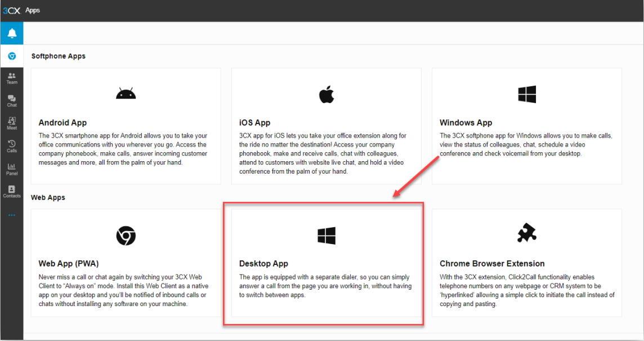Click the puzzle piece extension icon

tap(527, 233)
